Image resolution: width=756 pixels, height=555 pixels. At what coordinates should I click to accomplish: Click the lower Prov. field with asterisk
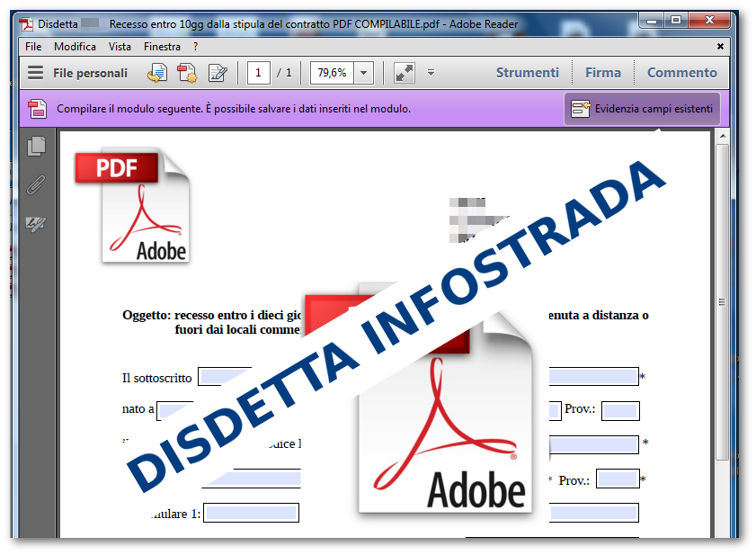618,479
